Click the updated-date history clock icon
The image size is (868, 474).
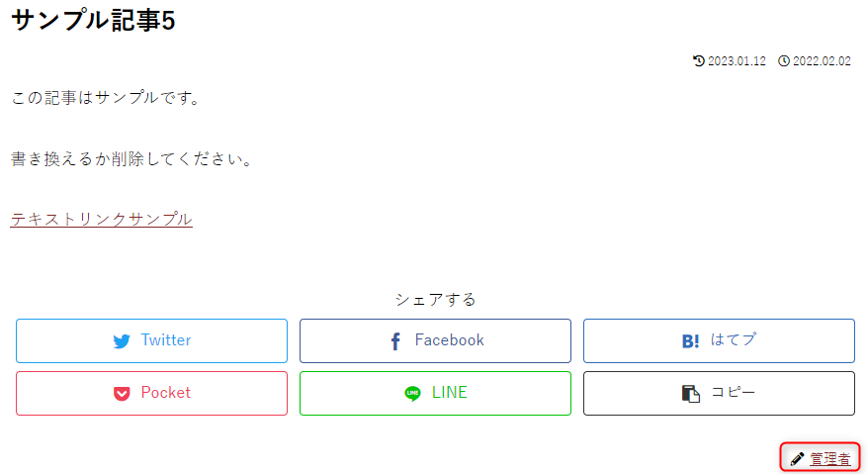point(699,61)
